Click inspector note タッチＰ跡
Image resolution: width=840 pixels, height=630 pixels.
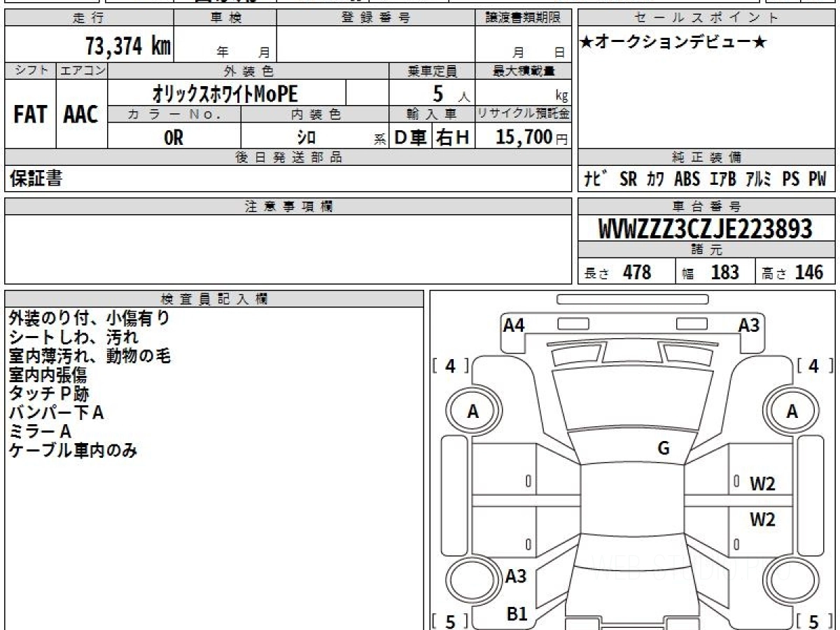(x=49, y=394)
